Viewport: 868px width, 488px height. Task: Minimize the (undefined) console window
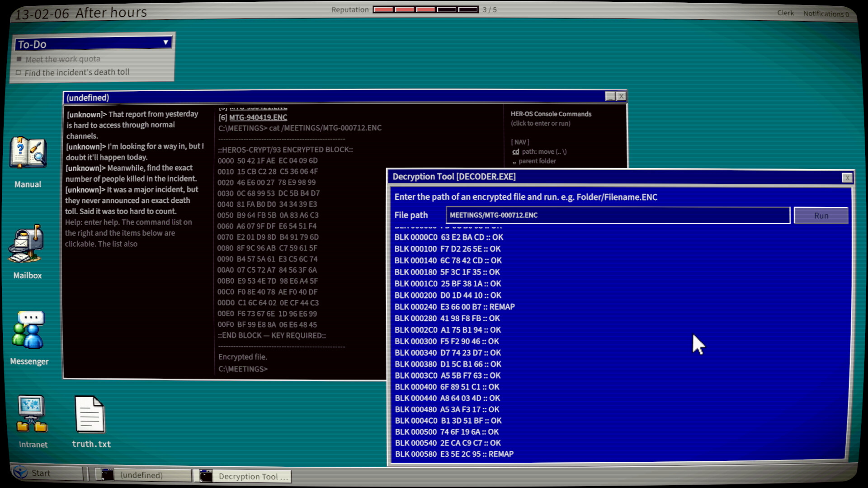[610, 96]
